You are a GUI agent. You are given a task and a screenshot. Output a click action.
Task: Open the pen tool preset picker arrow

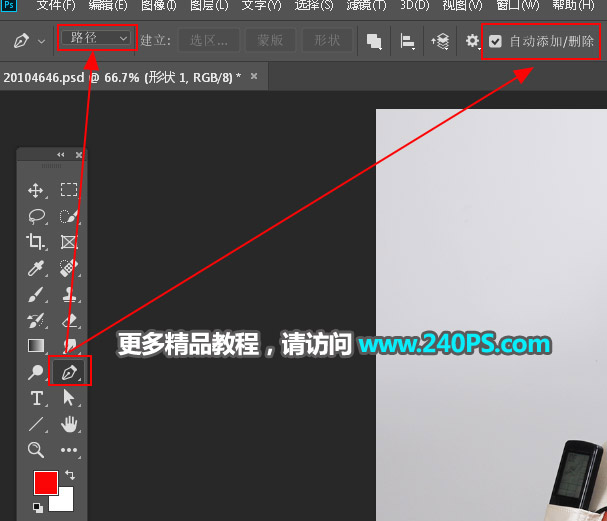pos(41,41)
